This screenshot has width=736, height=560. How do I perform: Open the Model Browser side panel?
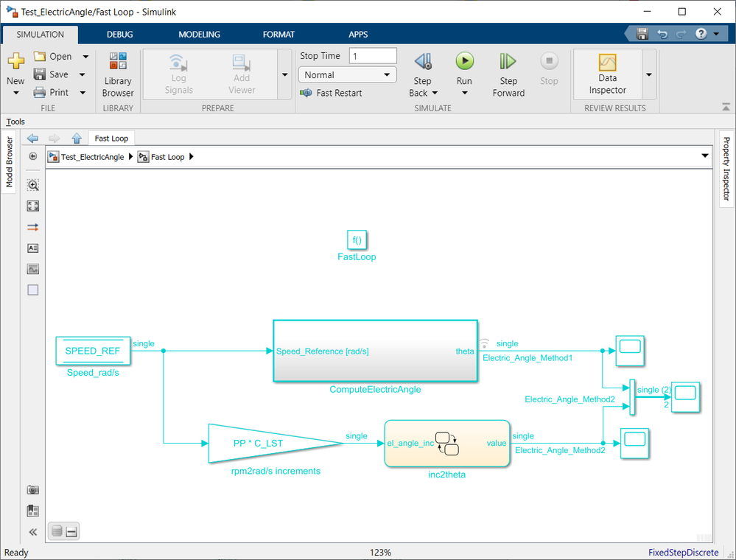(x=9, y=162)
